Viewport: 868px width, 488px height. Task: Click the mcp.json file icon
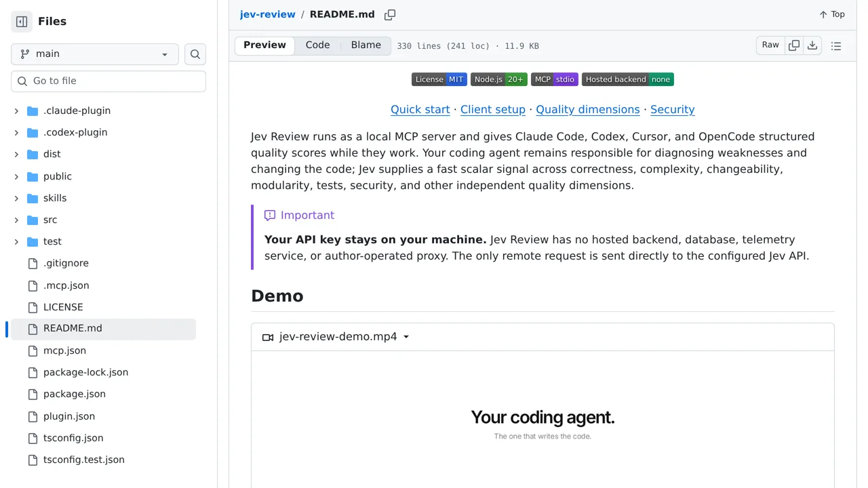[x=33, y=350]
